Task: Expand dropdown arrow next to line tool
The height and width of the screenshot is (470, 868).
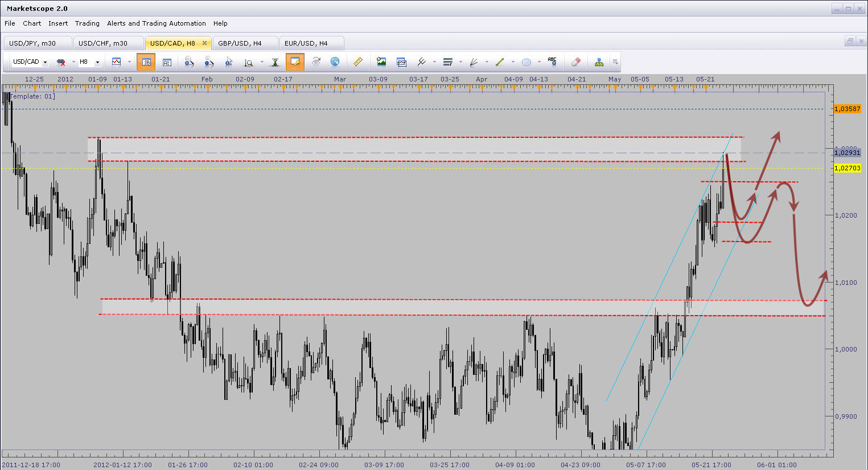Action: [513, 62]
